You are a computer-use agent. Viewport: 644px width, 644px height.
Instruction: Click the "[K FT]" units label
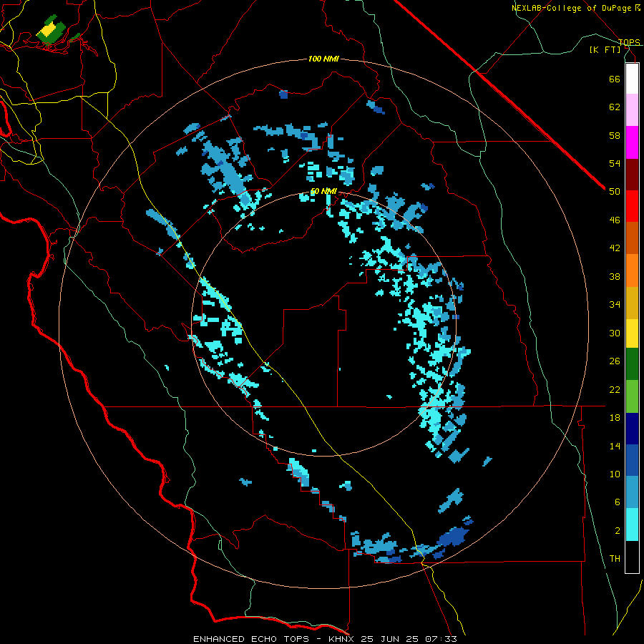(605, 49)
